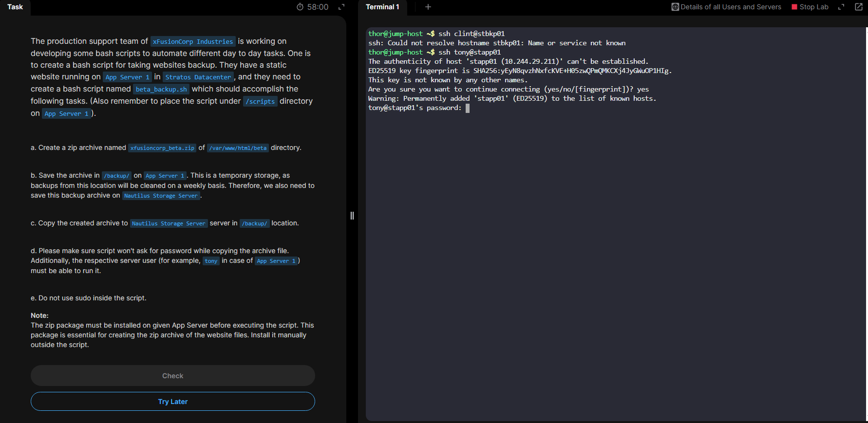Click the beta_backup.sh script name label
The width and height of the screenshot is (868, 423).
coord(161,90)
